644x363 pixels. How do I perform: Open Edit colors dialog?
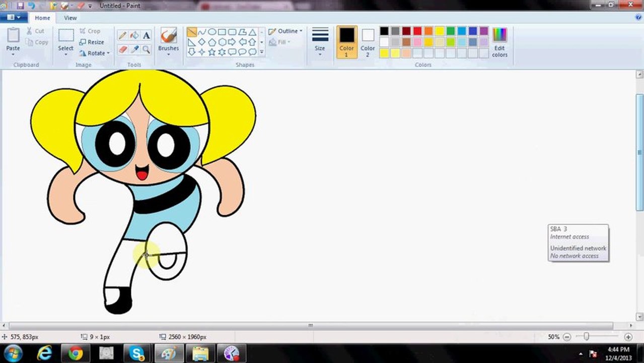pos(499,42)
